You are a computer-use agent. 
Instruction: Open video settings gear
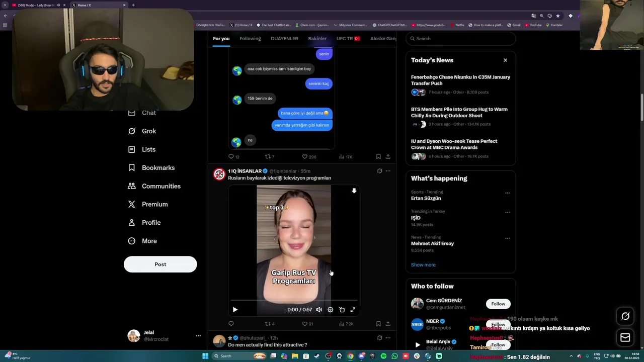coord(330,310)
